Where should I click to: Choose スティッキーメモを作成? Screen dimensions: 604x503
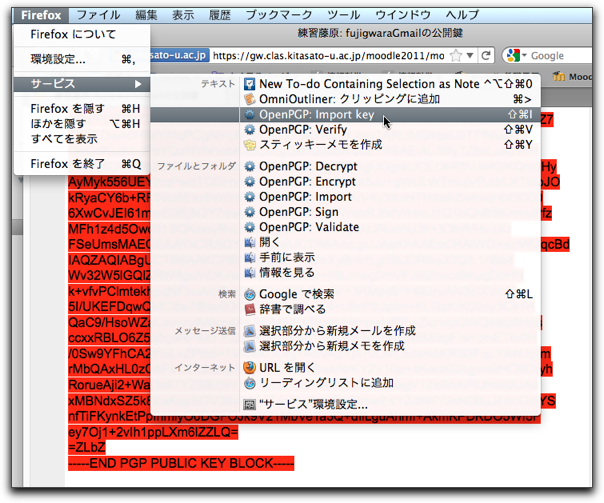coord(390,145)
